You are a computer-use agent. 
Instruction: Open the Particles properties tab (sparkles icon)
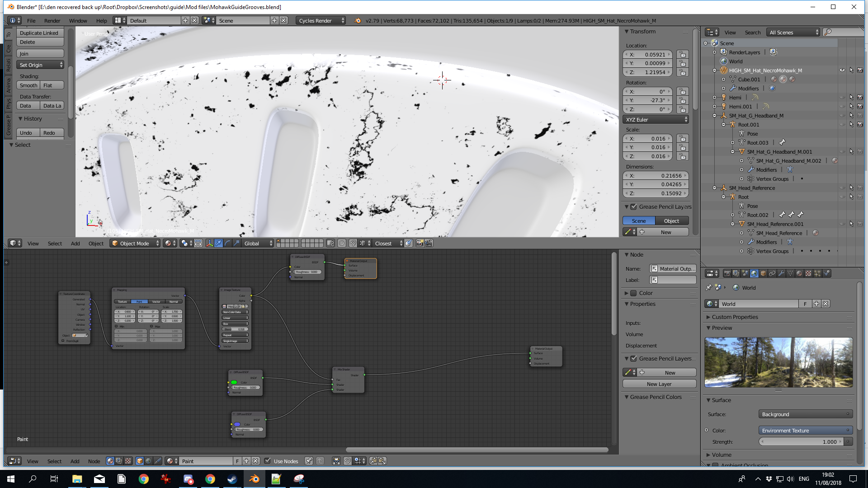pos(817,273)
